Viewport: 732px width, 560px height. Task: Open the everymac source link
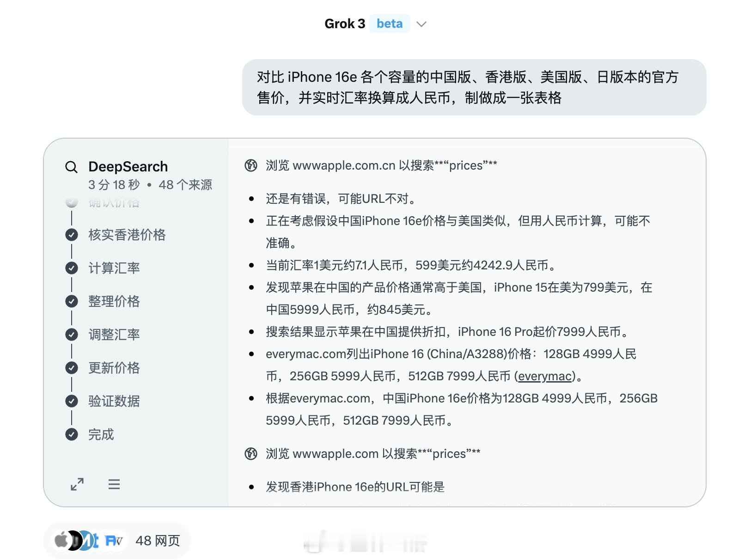[545, 376]
